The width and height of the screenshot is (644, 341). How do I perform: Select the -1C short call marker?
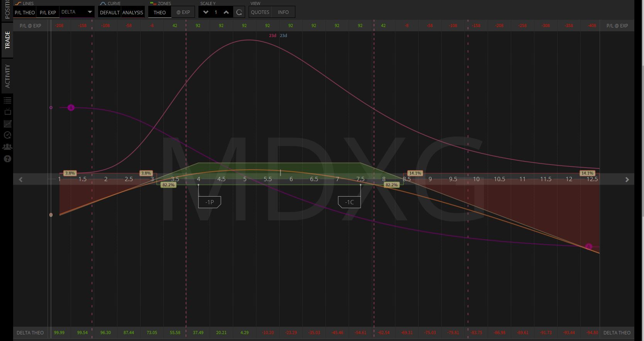(x=349, y=202)
